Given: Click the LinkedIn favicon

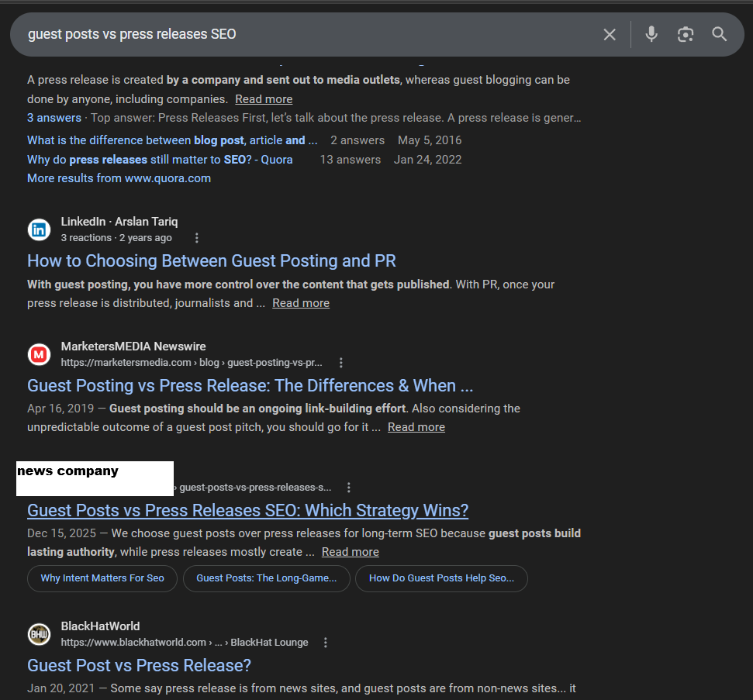Looking at the screenshot, I should [40, 229].
